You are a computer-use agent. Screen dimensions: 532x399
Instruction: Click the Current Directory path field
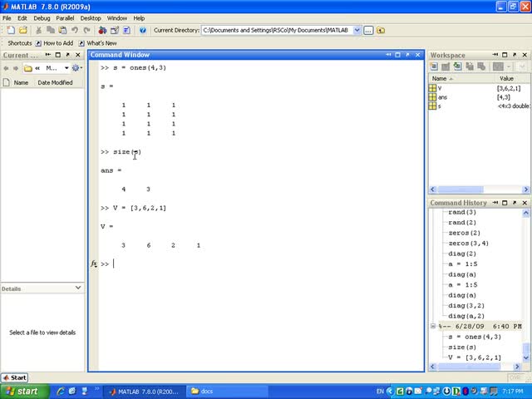277,30
